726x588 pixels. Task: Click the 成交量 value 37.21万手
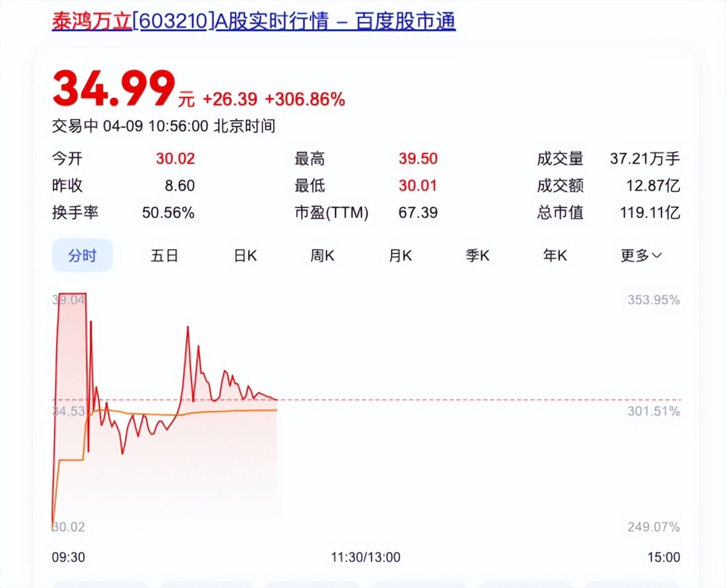(645, 158)
